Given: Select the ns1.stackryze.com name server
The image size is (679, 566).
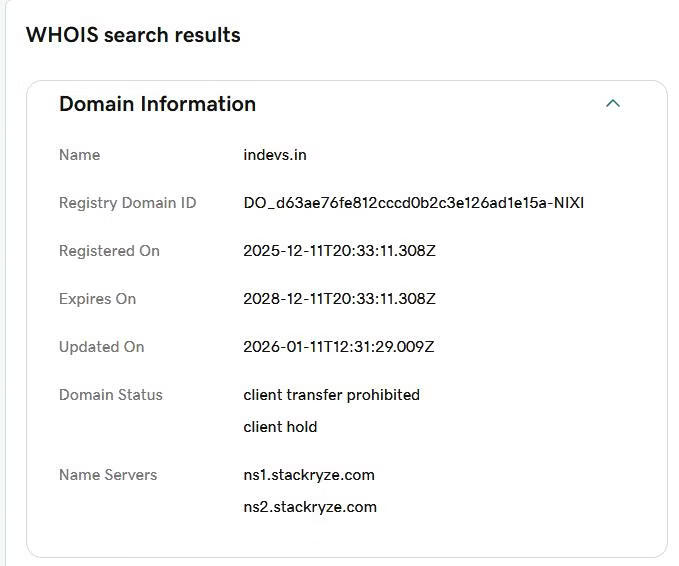Looking at the screenshot, I should click(309, 475).
